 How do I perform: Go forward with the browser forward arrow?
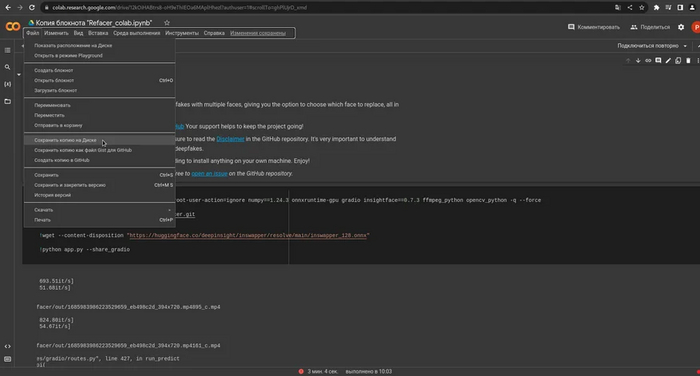point(20,8)
